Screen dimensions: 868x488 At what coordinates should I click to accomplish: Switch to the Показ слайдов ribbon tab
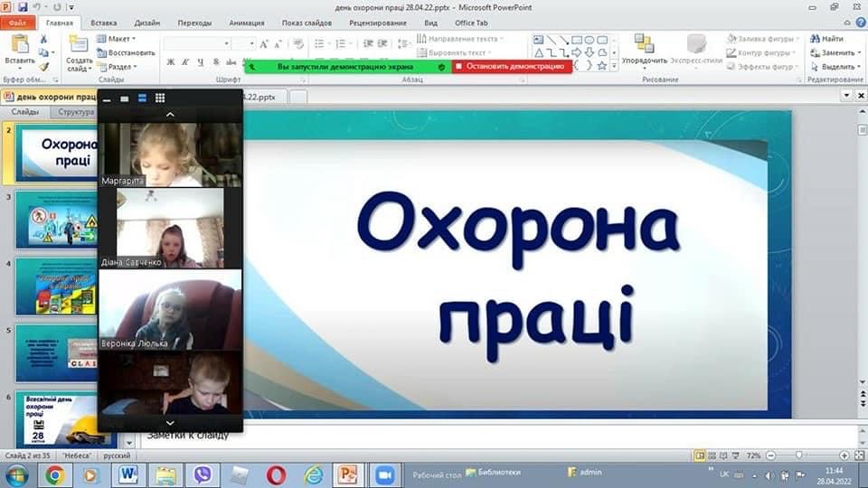(x=307, y=23)
